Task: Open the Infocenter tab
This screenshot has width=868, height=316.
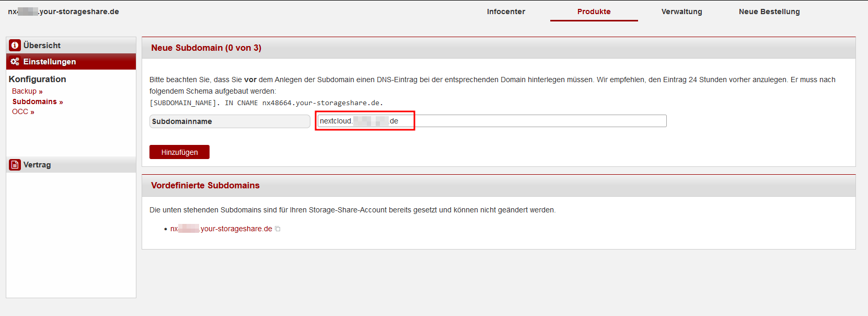Action: click(506, 12)
